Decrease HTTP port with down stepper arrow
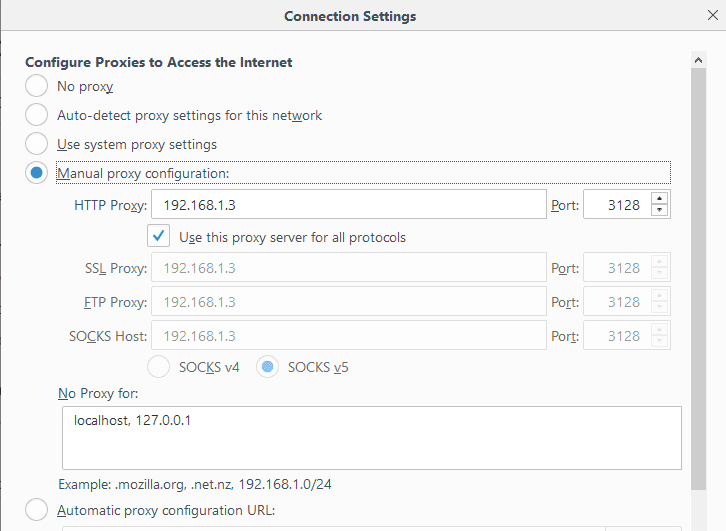 click(659, 210)
